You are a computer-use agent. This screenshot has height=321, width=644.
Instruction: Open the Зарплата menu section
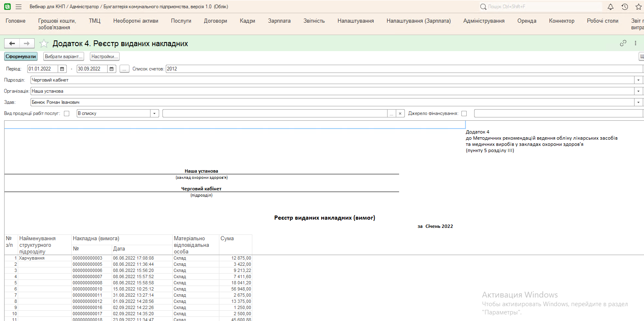coord(279,21)
